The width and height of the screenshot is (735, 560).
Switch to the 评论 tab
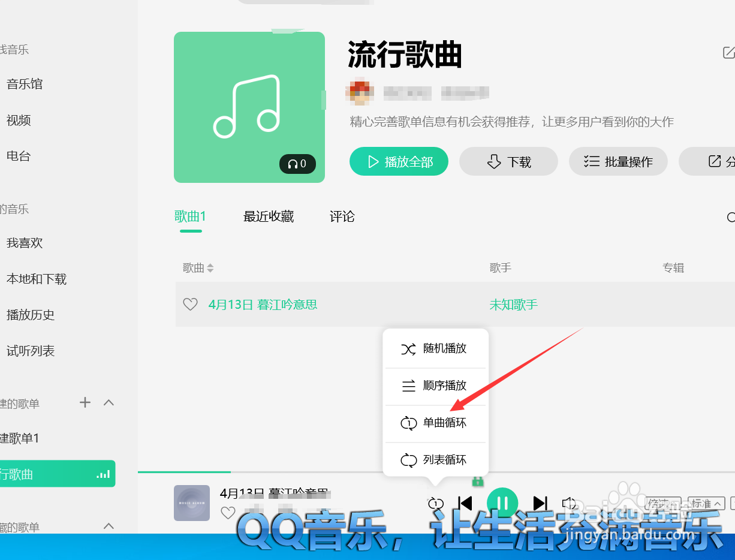coord(342,216)
